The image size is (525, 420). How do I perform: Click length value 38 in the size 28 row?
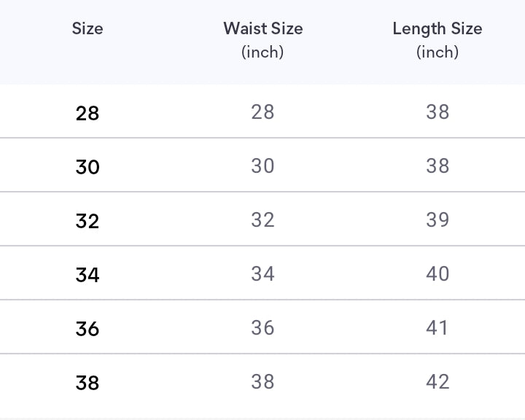coord(437,112)
